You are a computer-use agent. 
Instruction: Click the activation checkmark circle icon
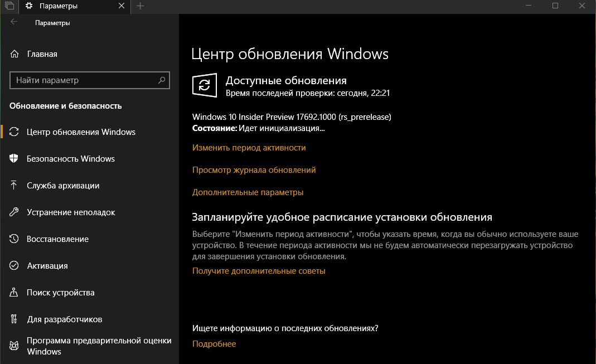(x=14, y=266)
